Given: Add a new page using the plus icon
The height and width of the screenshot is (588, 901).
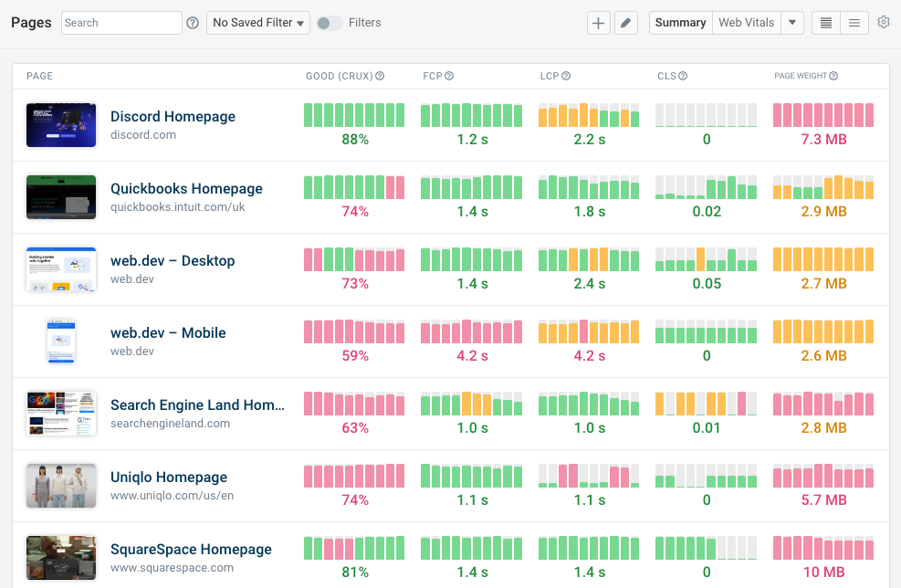Looking at the screenshot, I should 598,22.
